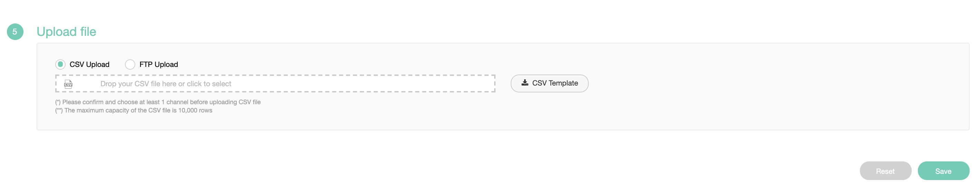Click empty area inside dashed CSV drop zone

click(361, 84)
